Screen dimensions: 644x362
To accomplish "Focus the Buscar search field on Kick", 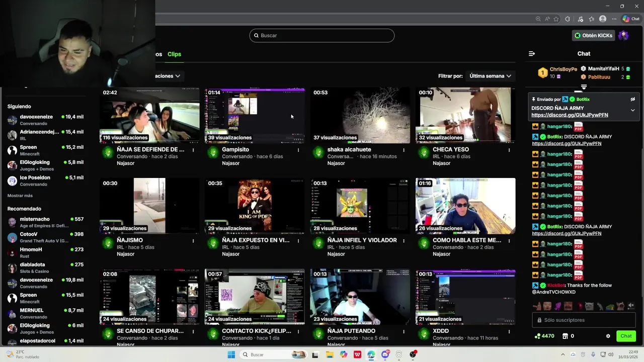I will click(x=322, y=35).
